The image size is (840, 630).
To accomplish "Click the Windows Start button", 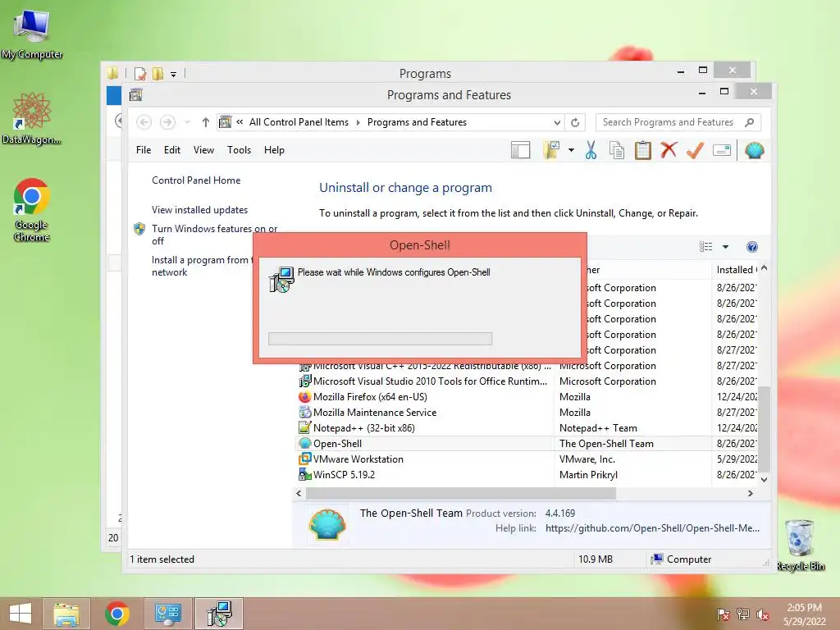I will coord(21,614).
